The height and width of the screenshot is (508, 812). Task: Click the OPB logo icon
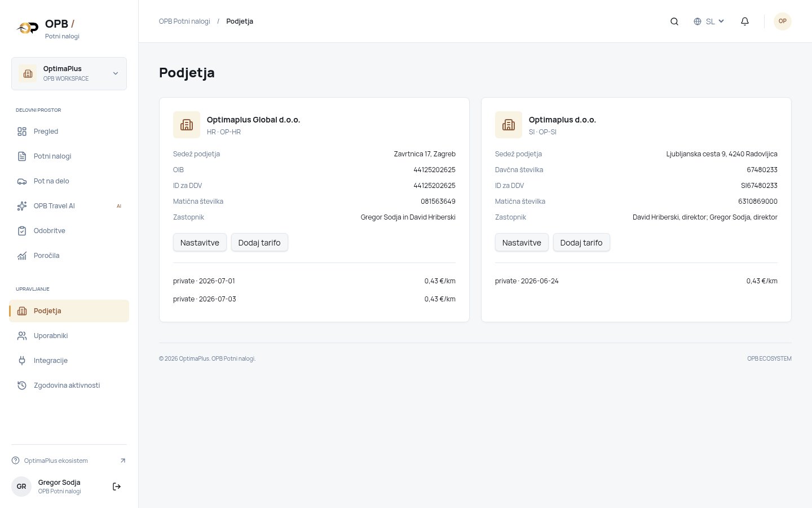(27, 28)
